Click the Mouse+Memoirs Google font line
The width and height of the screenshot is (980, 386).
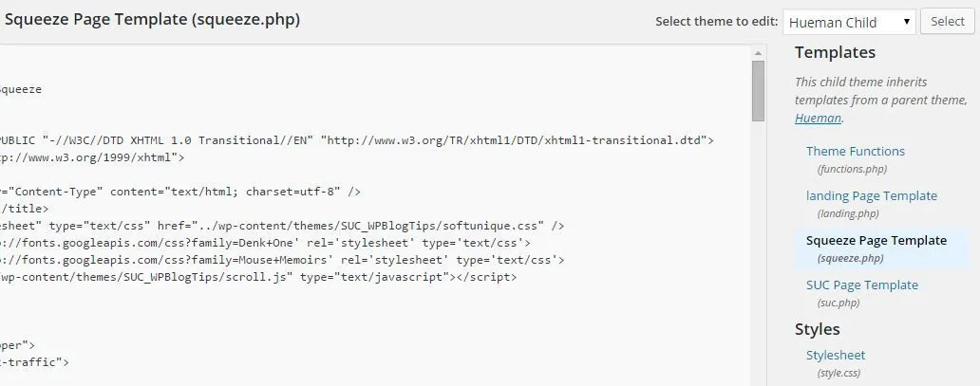(282, 260)
